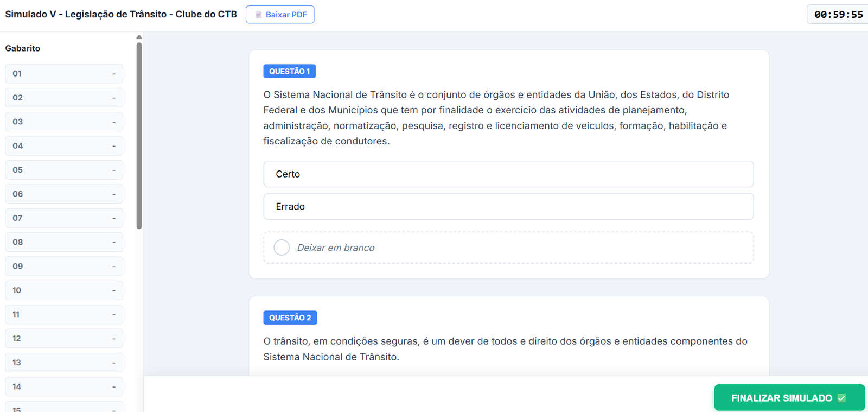This screenshot has height=412, width=868.
Task: Open question 14 in answer sheet
Action: pyautogui.click(x=64, y=387)
